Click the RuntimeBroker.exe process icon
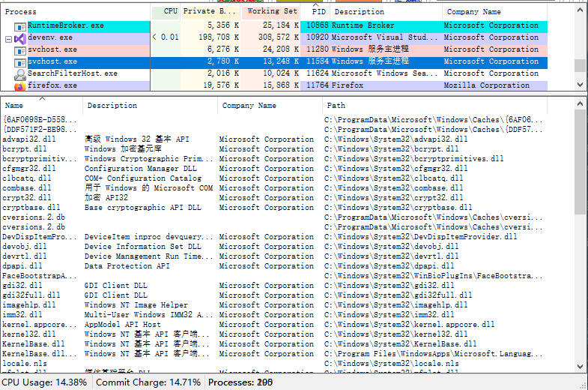Viewport: 588px width, 390px height. tap(19, 25)
